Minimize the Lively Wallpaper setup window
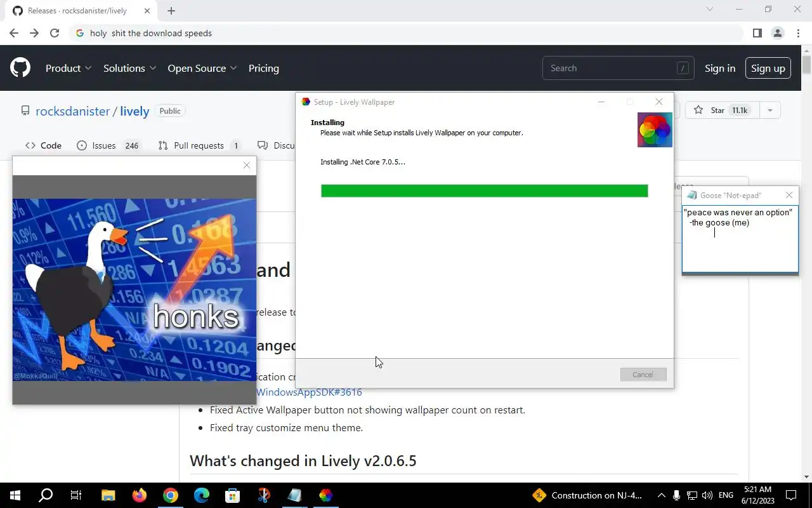 click(x=601, y=102)
